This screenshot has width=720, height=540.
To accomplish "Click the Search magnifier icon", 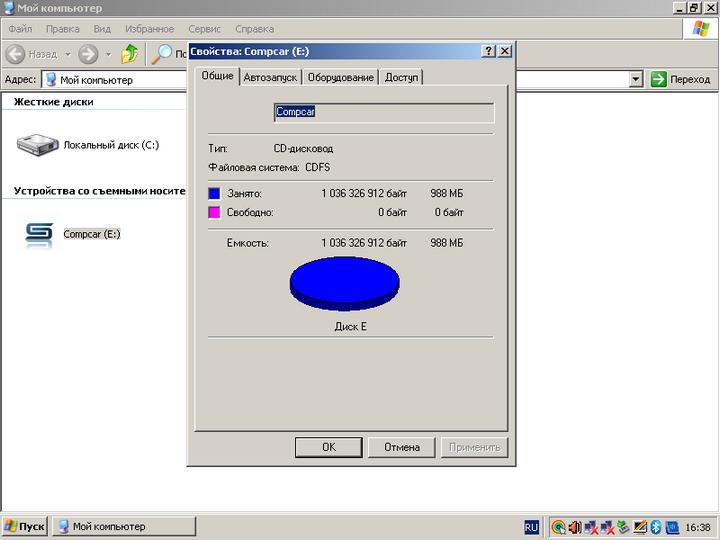I will 162,54.
